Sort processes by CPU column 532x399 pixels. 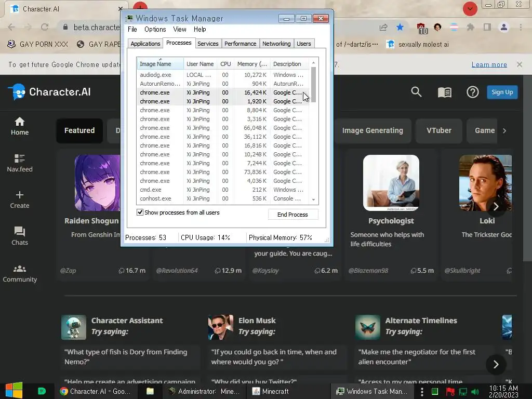(x=225, y=64)
